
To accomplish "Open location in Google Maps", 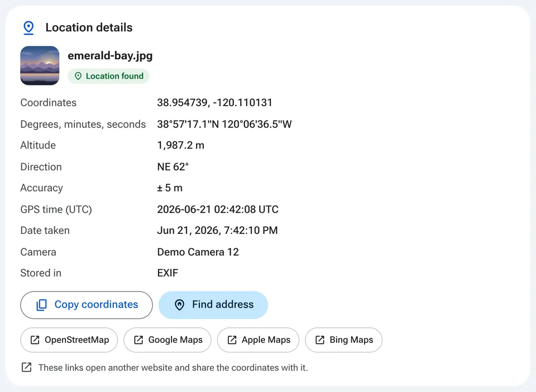I will point(167,340).
